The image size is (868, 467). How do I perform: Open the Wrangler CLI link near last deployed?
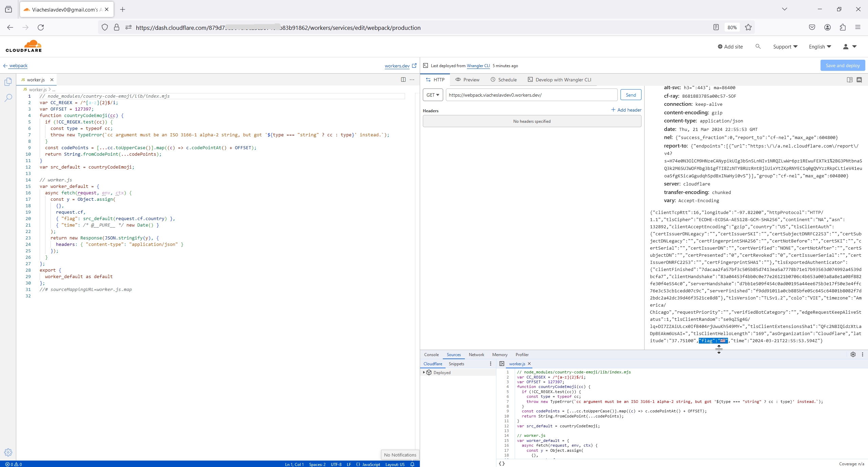478,65
